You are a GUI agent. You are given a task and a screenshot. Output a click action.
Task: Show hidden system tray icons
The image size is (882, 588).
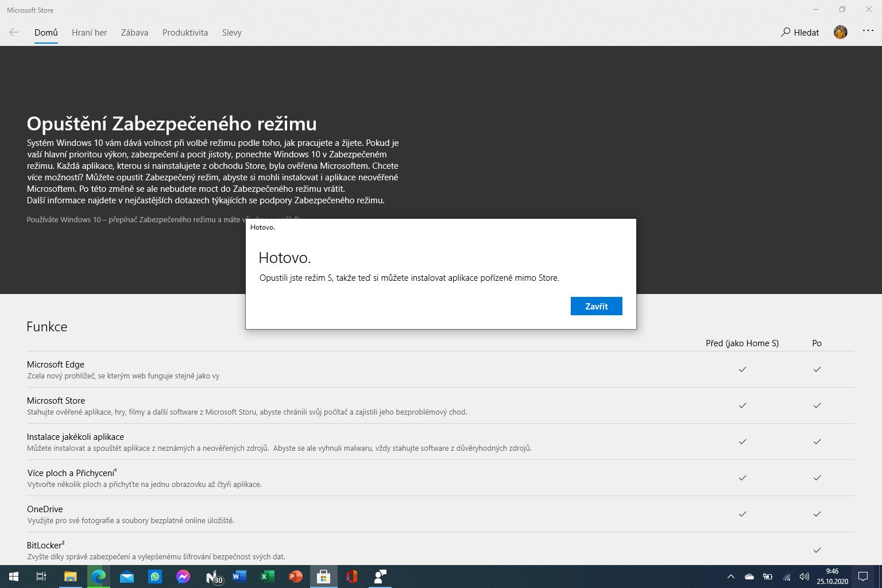(731, 577)
